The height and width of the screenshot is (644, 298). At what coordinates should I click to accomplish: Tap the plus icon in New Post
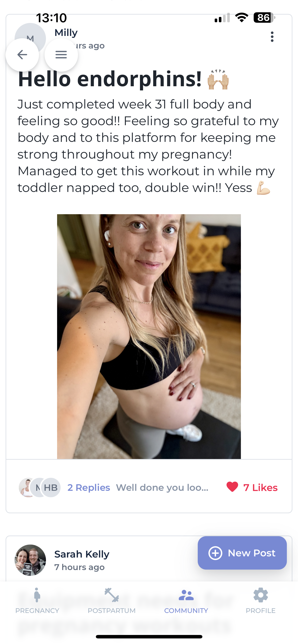[x=215, y=553]
